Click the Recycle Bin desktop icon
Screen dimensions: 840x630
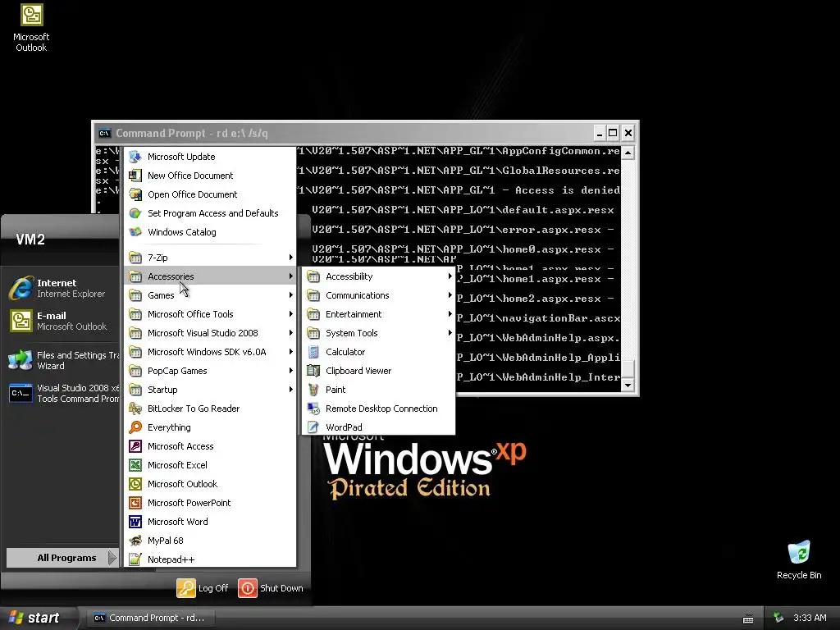[799, 552]
